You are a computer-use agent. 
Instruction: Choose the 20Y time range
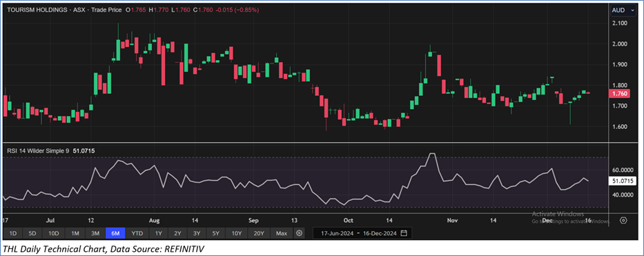click(259, 233)
